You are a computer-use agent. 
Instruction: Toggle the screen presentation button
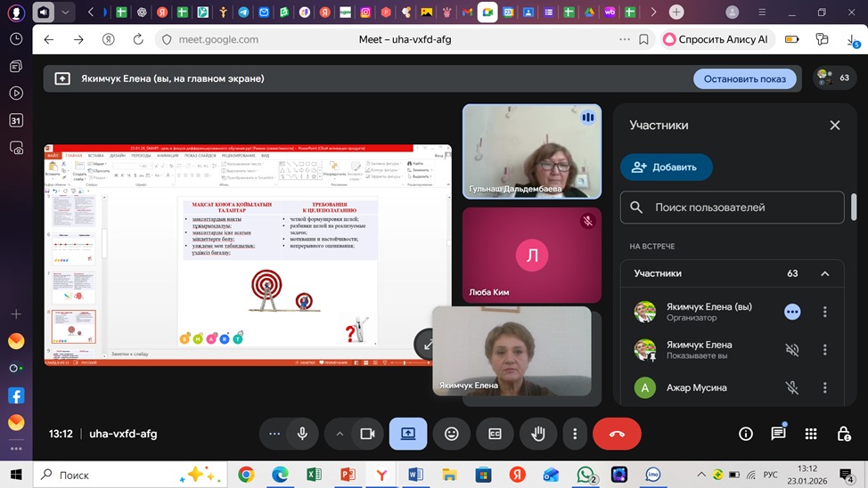408,434
